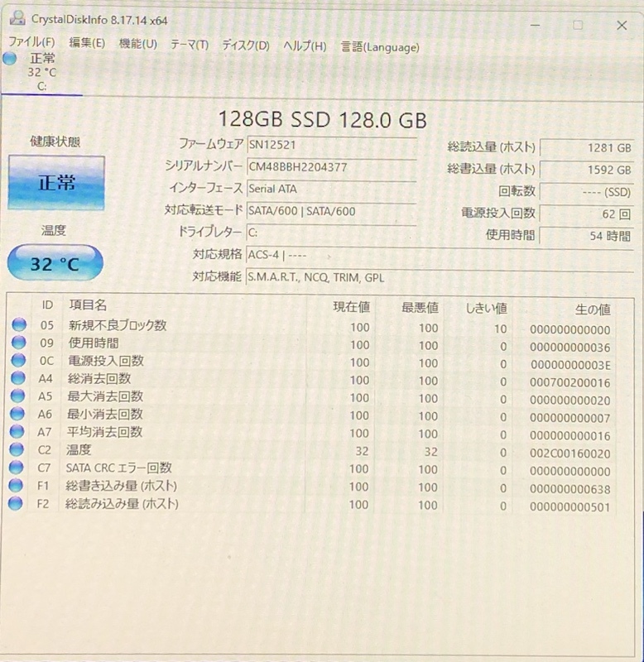Click status orb for attribute F2
This screenshot has height=662, width=644.
[x=15, y=503]
